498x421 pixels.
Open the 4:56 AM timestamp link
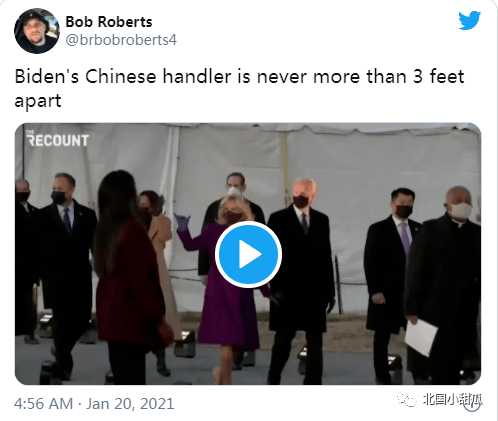(43, 404)
